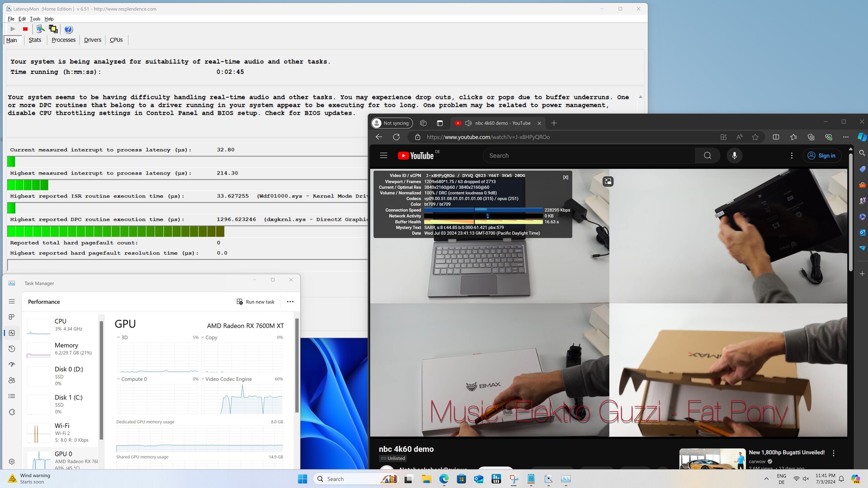Click Run new task button
Viewport: 868px width, 488px height.
[x=255, y=302]
